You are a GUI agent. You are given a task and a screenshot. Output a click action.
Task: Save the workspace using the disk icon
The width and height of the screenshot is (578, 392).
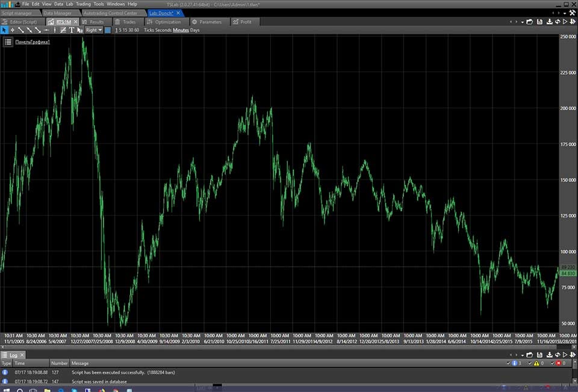tap(540, 22)
